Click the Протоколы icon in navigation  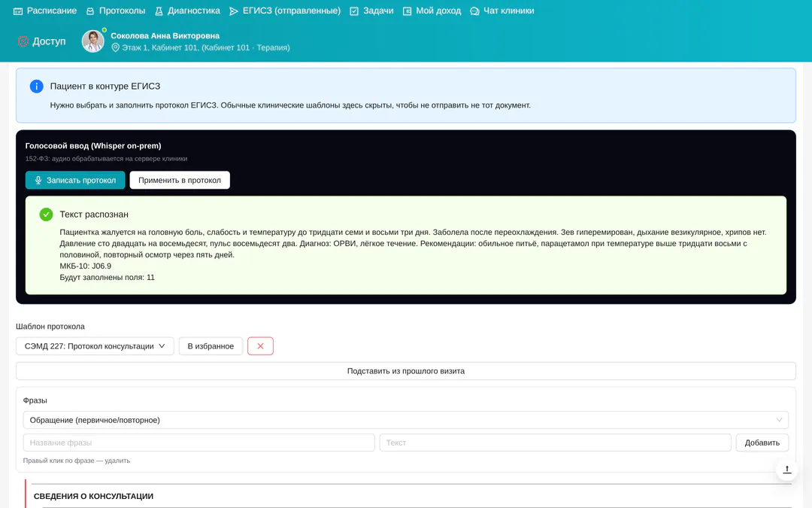click(90, 11)
